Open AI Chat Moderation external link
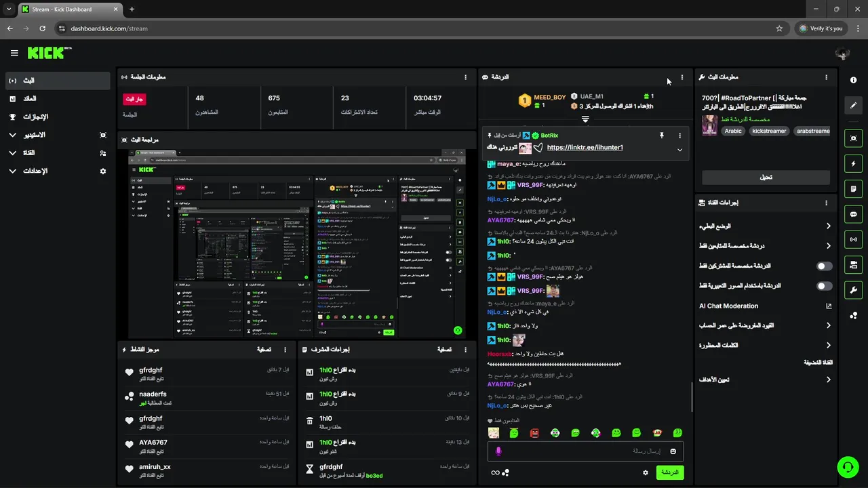868x488 pixels. tap(828, 306)
